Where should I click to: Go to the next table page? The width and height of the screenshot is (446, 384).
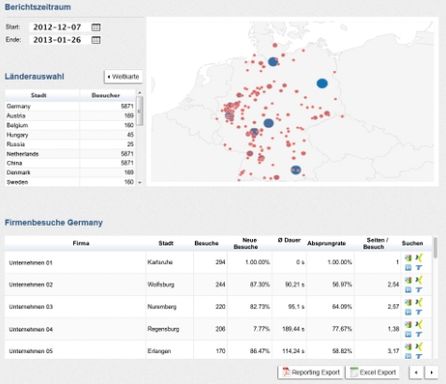[x=431, y=372]
